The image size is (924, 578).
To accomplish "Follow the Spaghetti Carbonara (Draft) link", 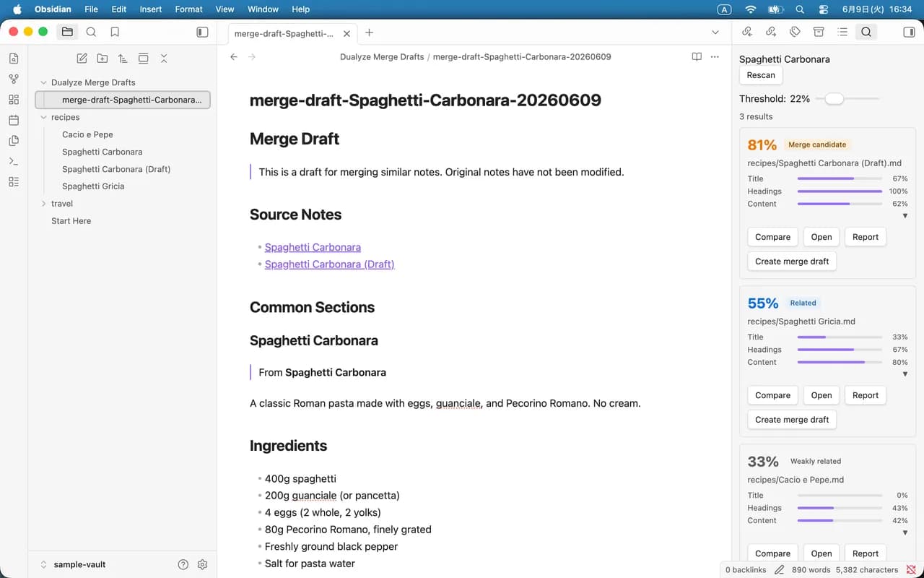I will [x=329, y=264].
